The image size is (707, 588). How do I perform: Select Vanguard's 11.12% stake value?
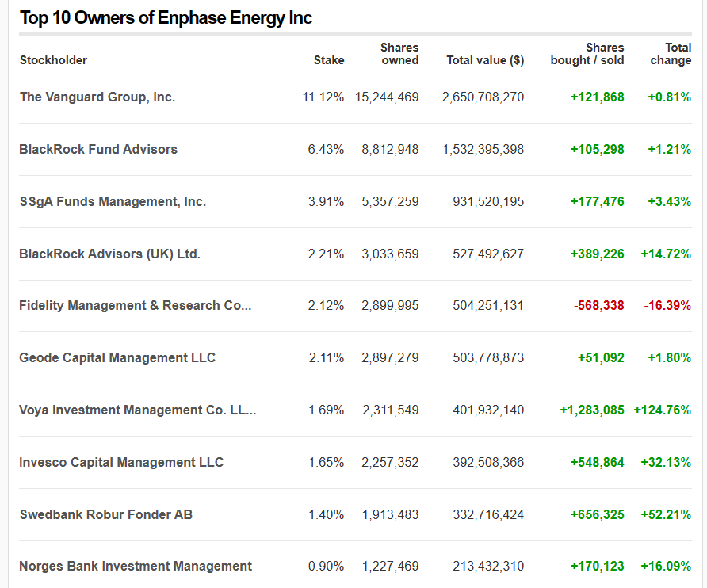323,97
